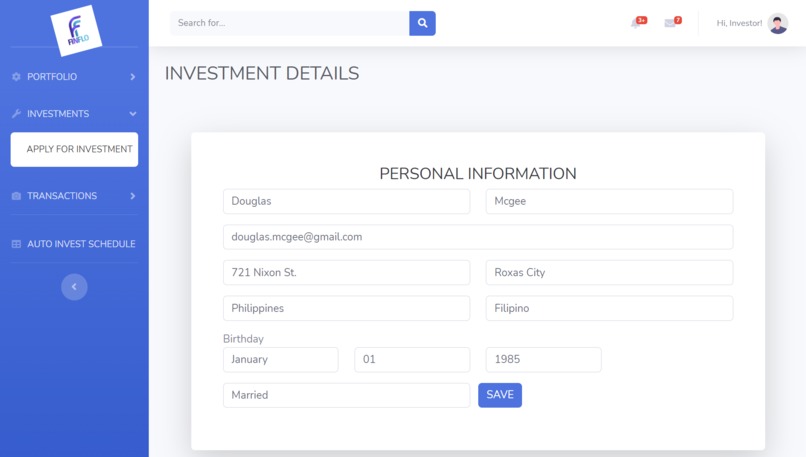Click the first name field Douglas
Viewport: 806px width, 457px height.
click(346, 202)
